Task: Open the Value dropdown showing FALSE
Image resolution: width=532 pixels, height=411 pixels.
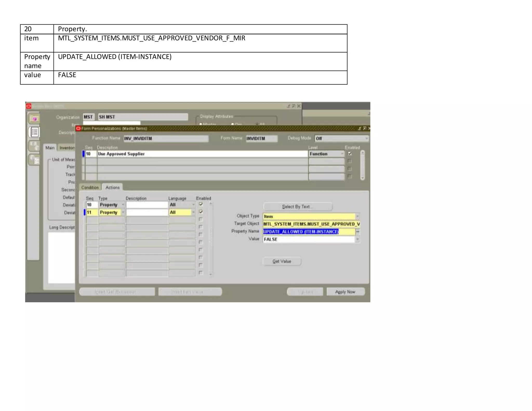Action: (358, 239)
